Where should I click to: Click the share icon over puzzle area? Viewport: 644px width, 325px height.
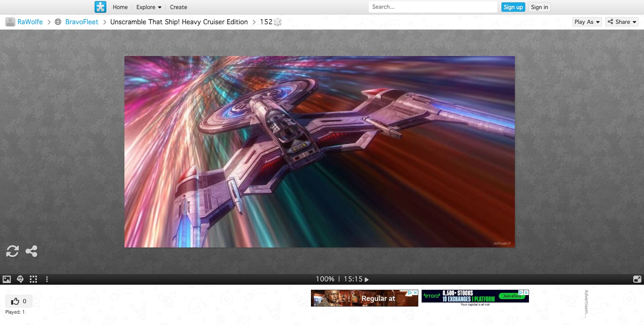click(32, 251)
